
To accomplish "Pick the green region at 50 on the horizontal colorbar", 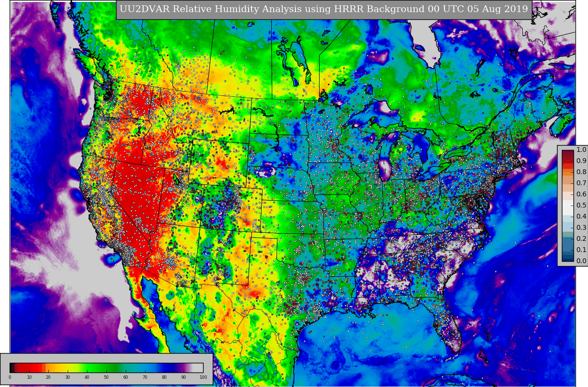I will 106,368.
